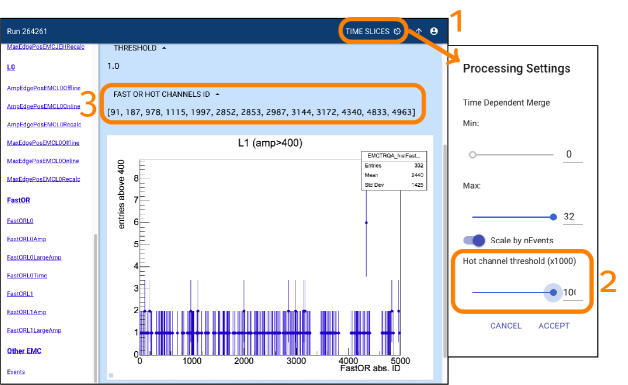The image size is (628, 385).
Task: Open the Time Slices clock icon
Action: (397, 31)
